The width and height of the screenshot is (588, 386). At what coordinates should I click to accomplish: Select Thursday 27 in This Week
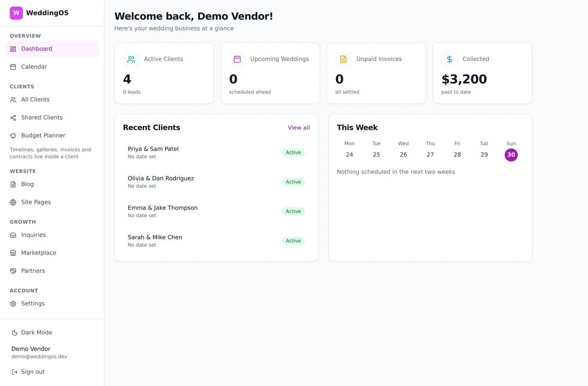[430, 155]
